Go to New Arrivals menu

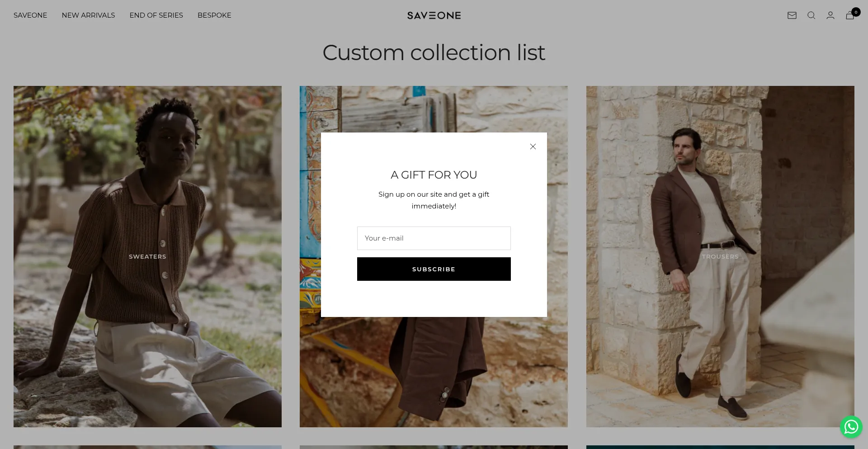[x=88, y=15]
